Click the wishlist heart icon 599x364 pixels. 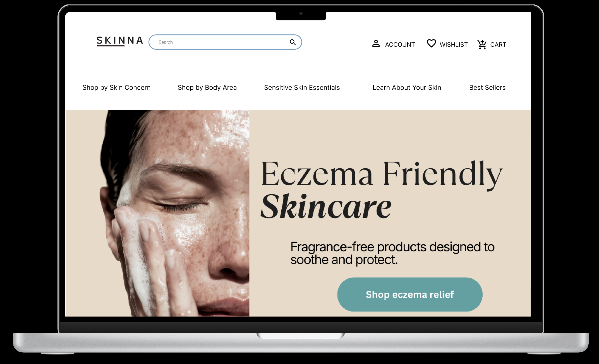click(x=431, y=44)
